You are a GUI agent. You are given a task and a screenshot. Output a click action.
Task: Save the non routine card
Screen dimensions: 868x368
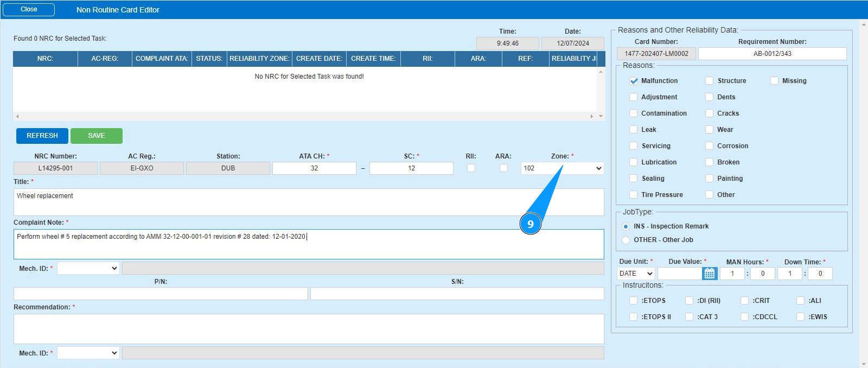97,136
